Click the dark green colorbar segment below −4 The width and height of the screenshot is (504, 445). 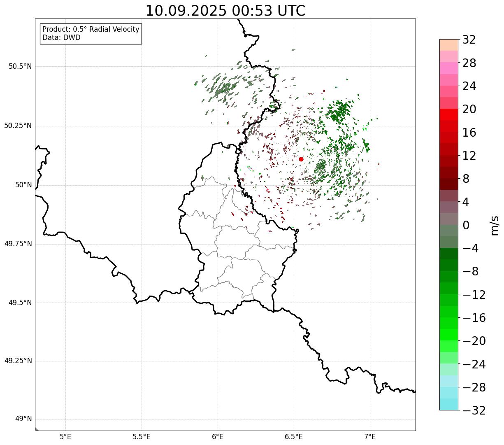pyautogui.click(x=449, y=254)
